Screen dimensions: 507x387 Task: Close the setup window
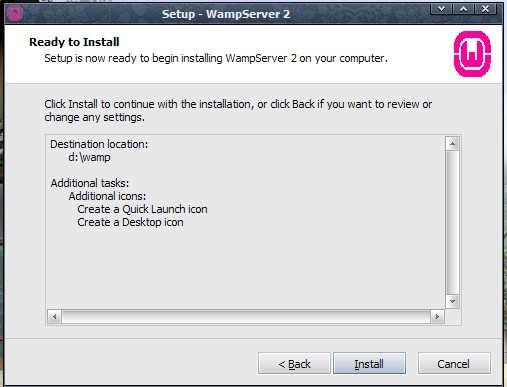tap(485, 9)
